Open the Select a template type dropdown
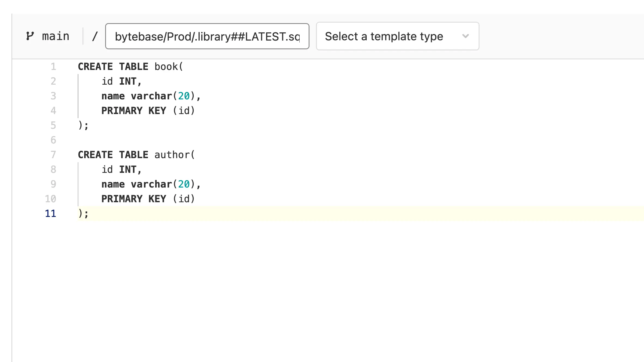Image resolution: width=644 pixels, height=362 pixels. click(x=397, y=36)
